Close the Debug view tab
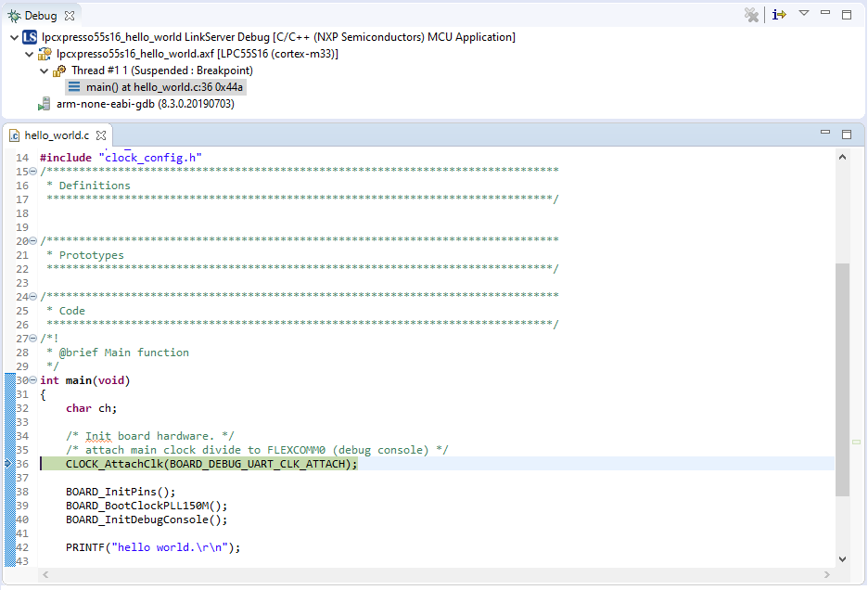The image size is (868, 590). tap(70, 16)
